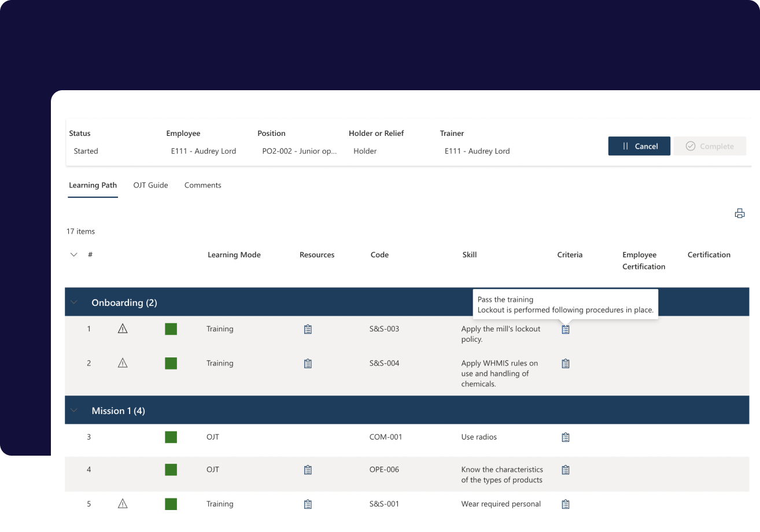Click code S&S-004
This screenshot has height=532, width=760.
(384, 363)
